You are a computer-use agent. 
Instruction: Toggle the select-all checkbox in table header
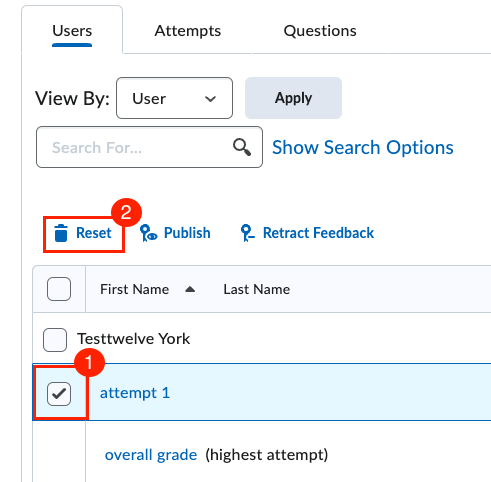[59, 289]
